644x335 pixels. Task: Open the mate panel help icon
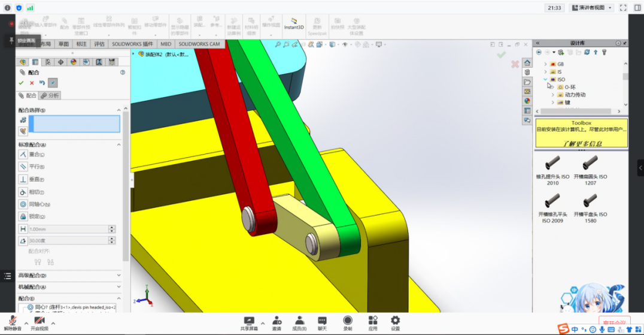122,73
